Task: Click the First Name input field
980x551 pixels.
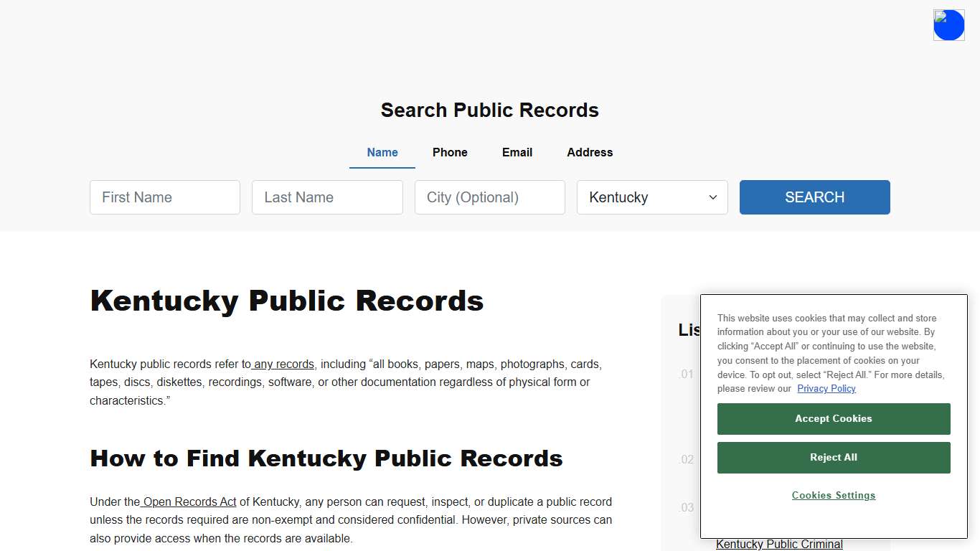Action: pos(164,197)
